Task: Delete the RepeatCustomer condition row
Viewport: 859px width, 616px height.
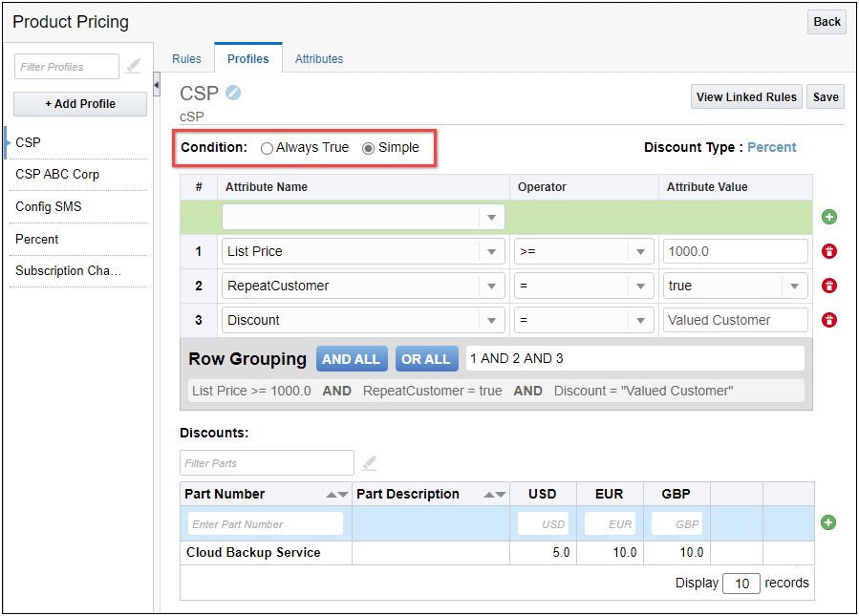Action: 828,286
